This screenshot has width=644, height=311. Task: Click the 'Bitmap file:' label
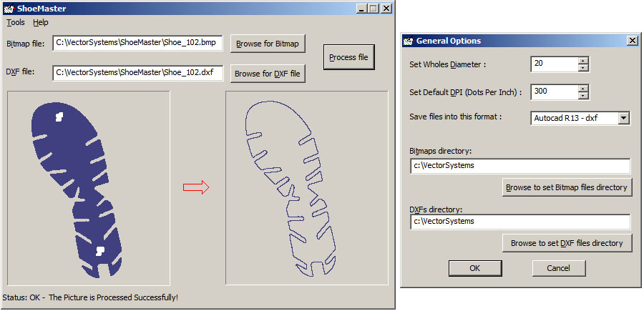26,43
